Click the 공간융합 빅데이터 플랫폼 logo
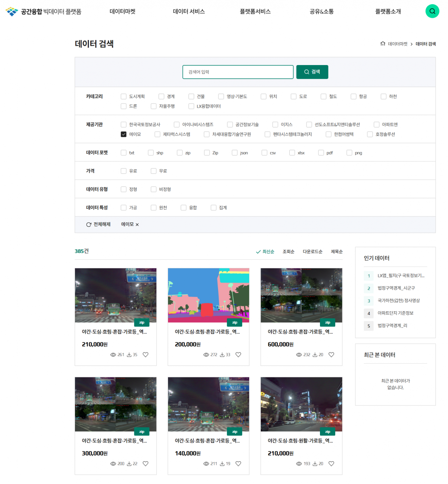This screenshot has width=448, height=484. click(44, 12)
